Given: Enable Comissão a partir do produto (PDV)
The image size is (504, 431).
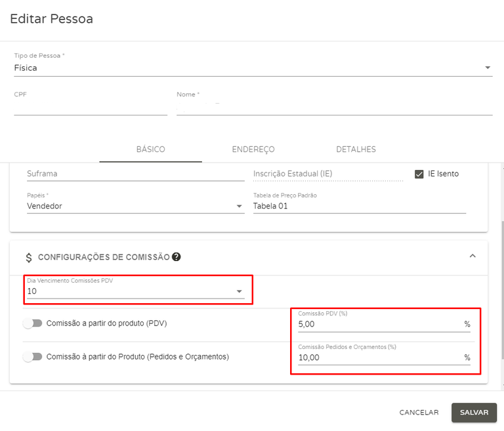Looking at the screenshot, I should pos(32,323).
